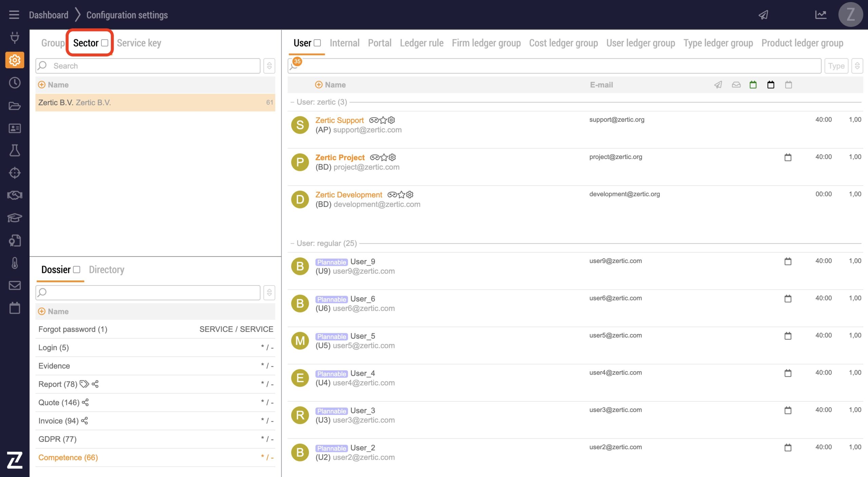Toggle the Sector tab checkbox
The width and height of the screenshot is (868, 477).
pos(105,43)
